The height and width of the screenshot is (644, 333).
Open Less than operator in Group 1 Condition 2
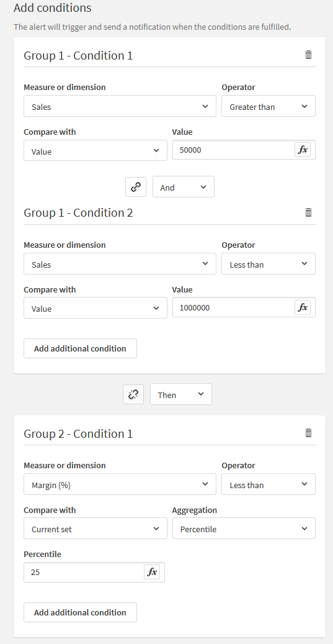(269, 264)
